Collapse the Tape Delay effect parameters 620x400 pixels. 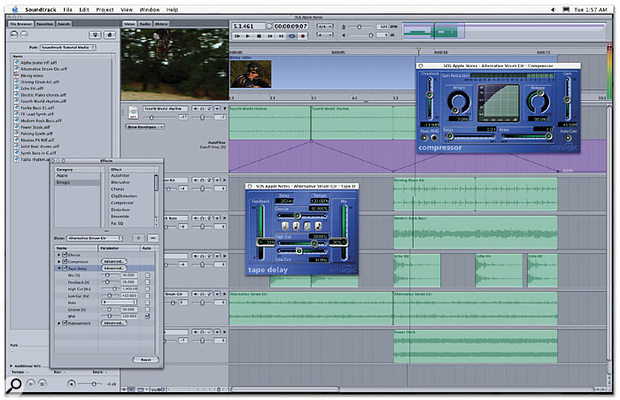pyautogui.click(x=59, y=268)
